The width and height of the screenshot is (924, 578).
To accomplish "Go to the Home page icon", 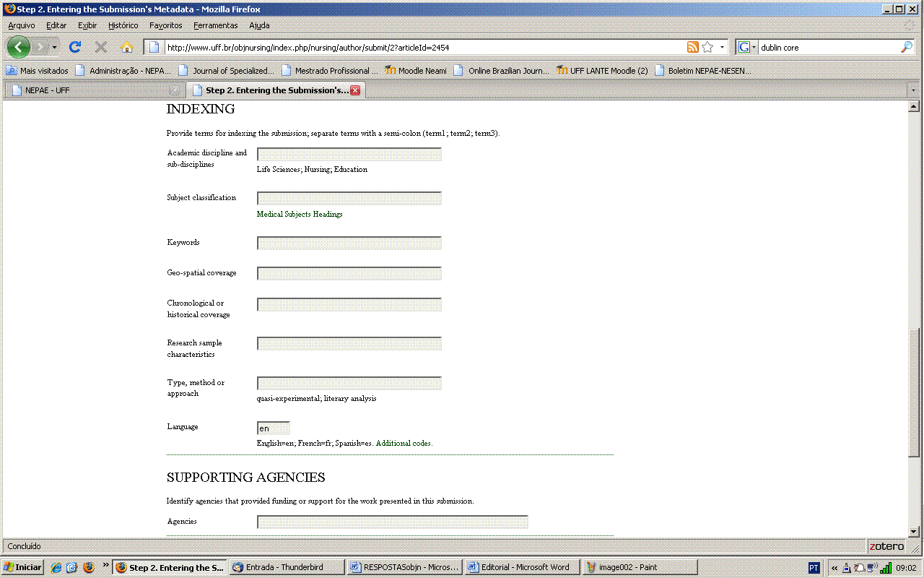I will pos(127,47).
